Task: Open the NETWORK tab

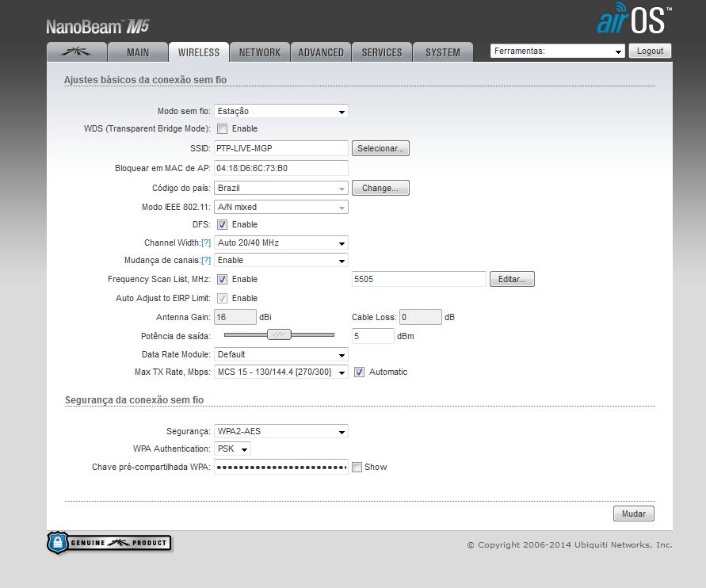Action: (x=260, y=52)
